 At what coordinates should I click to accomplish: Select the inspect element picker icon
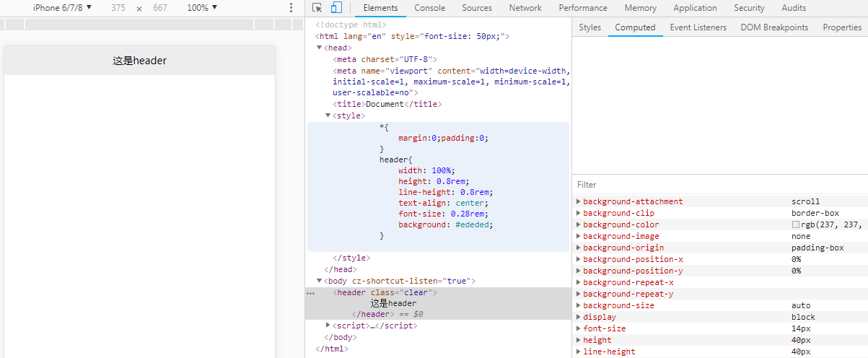pos(317,8)
